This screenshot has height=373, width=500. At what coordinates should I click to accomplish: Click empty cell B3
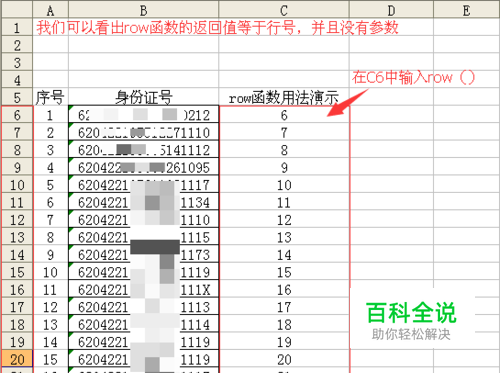(x=143, y=62)
